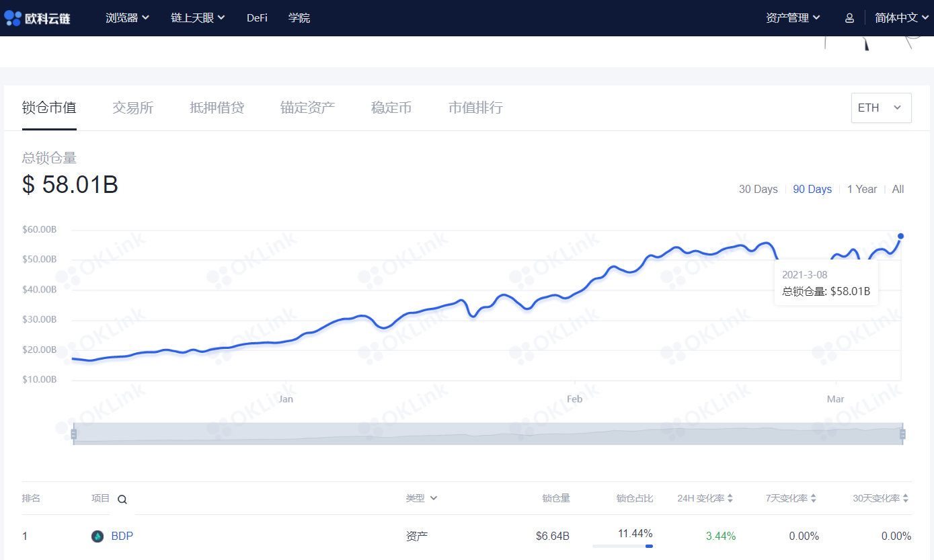This screenshot has height=560, width=934.
Task: Open the ETH chain selector dropdown
Action: [x=881, y=108]
